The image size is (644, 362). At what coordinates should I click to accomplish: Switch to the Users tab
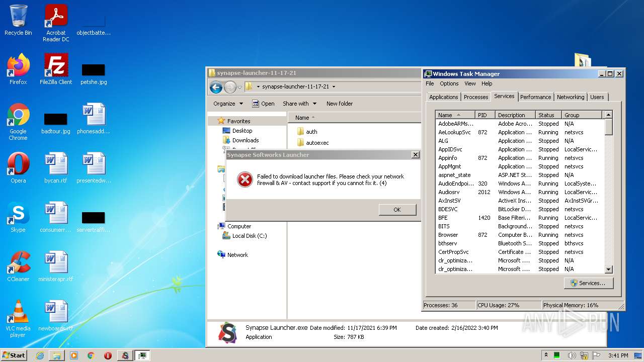597,97
